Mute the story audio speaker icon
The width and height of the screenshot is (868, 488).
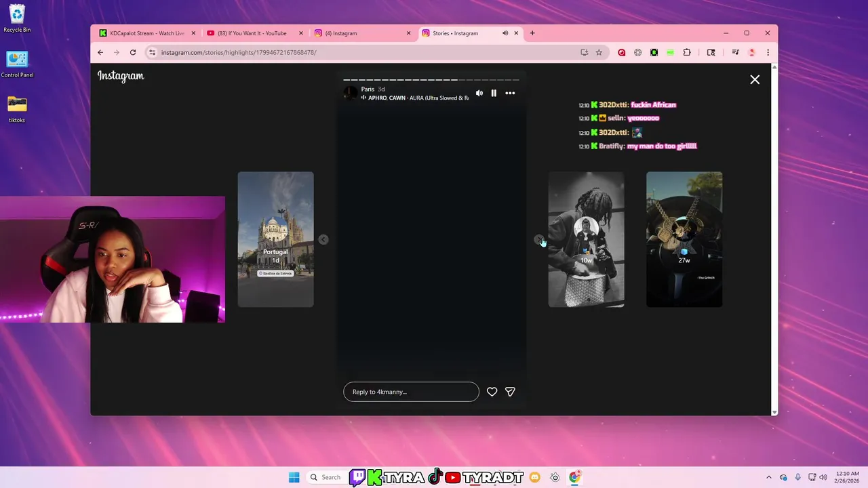coord(479,93)
